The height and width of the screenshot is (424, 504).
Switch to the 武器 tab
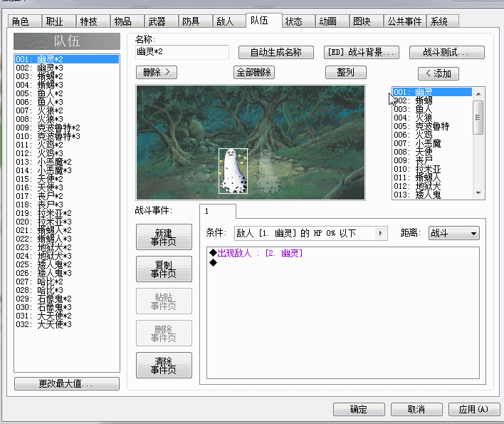pos(162,21)
